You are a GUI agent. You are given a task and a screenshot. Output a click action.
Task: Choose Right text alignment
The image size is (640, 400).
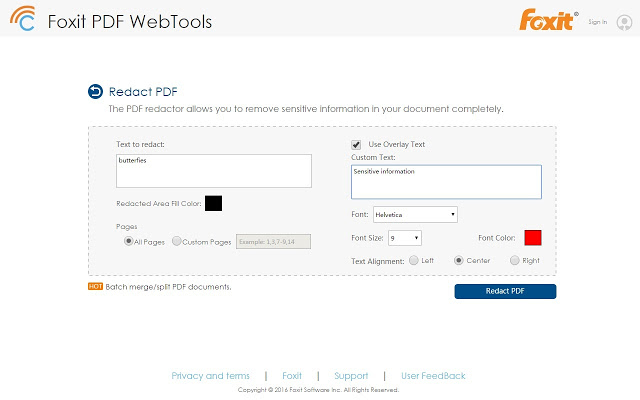(x=515, y=261)
